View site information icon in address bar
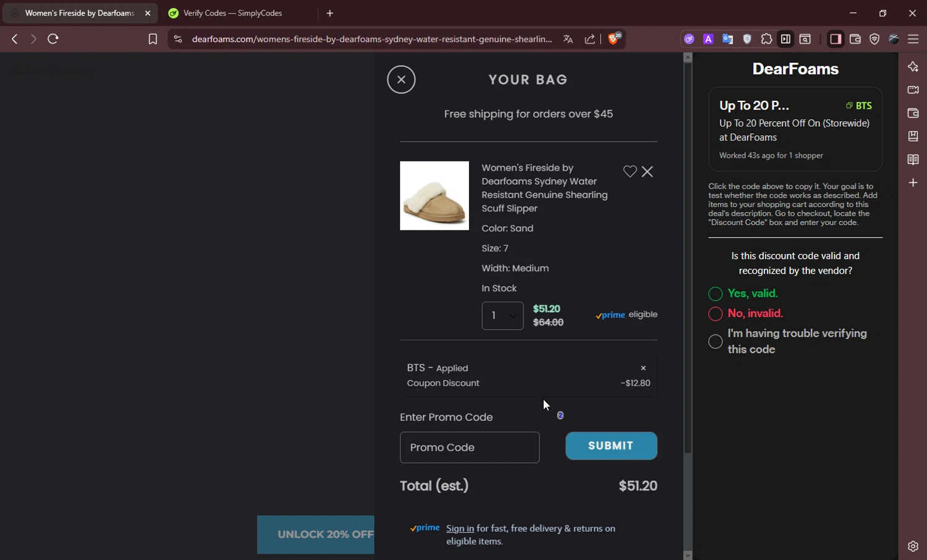Image resolution: width=927 pixels, height=560 pixels. pyautogui.click(x=177, y=39)
